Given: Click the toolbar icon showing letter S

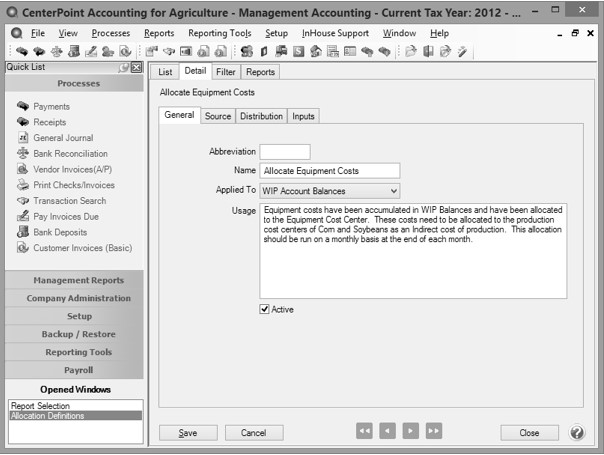Looking at the screenshot, I should [x=299, y=51].
